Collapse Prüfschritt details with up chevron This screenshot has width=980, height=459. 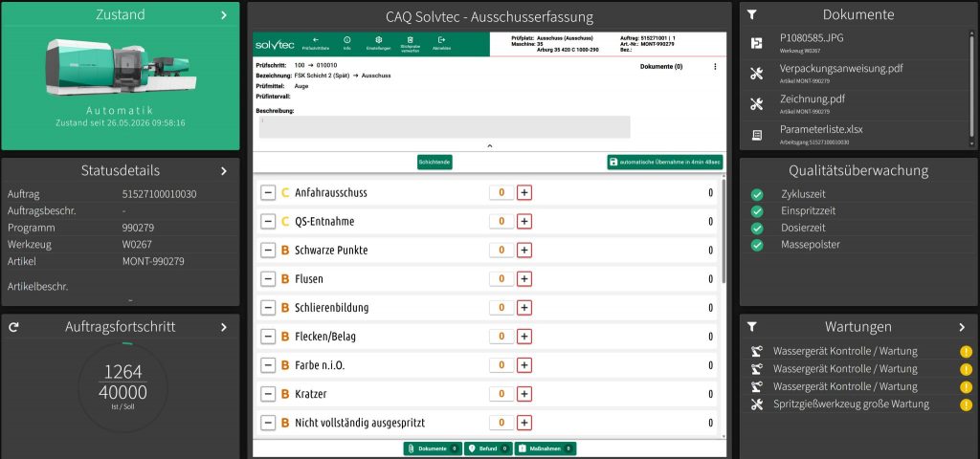point(489,145)
